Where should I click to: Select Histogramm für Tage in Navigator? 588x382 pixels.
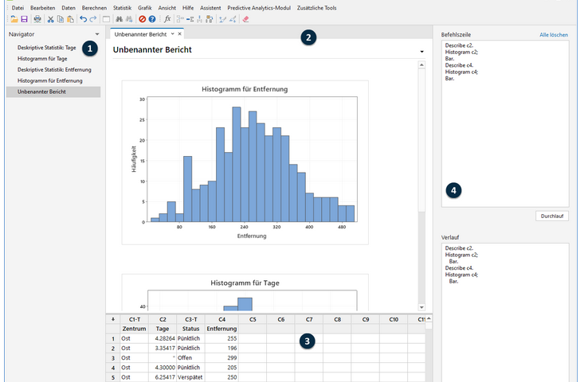41,59
